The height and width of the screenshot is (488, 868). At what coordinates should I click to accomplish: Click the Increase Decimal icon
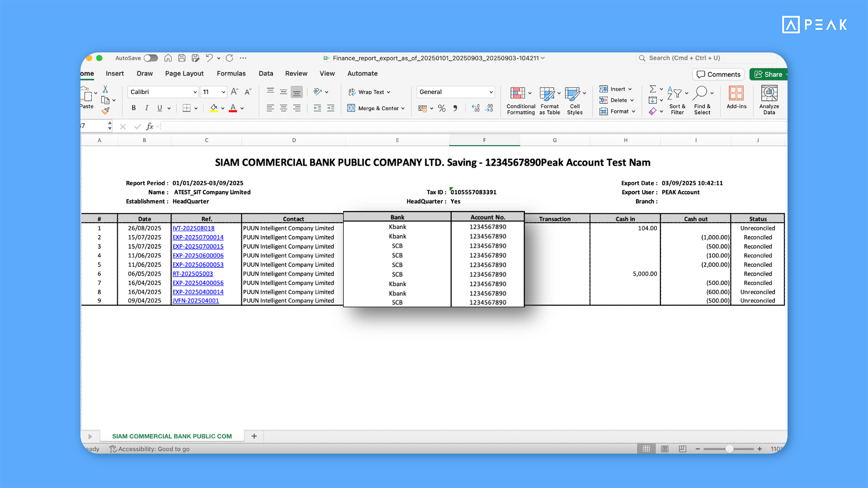476,108
